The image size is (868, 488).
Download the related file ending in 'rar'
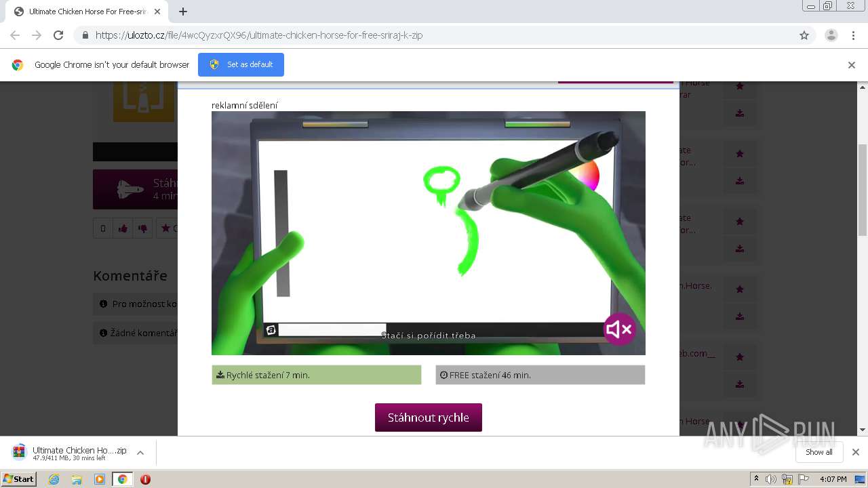(x=740, y=113)
